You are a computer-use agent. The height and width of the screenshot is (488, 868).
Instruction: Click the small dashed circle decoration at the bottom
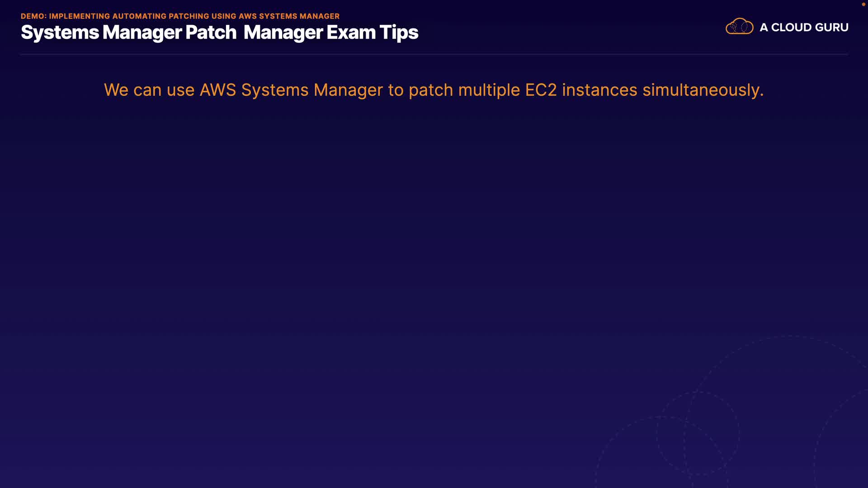[x=698, y=433]
